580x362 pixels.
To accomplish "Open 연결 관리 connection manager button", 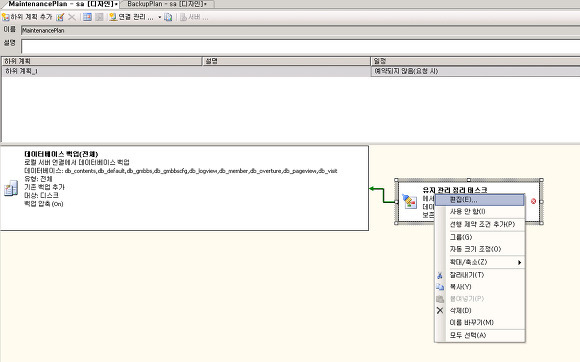I will tap(132, 17).
